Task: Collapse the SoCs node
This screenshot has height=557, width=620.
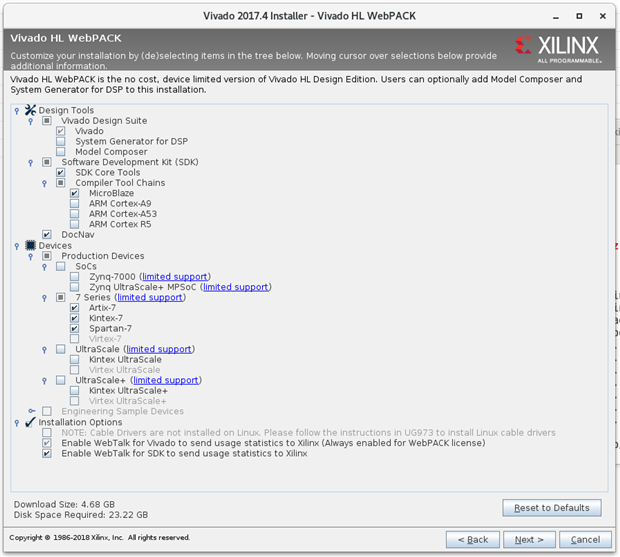Action: [44, 267]
